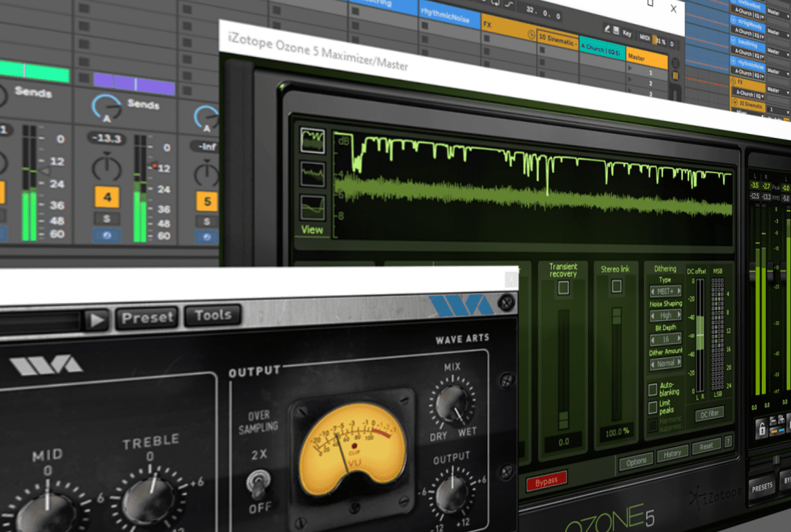Screen dimensions: 791x532
Task: Toggle track 5 activator button
Action: point(207,201)
